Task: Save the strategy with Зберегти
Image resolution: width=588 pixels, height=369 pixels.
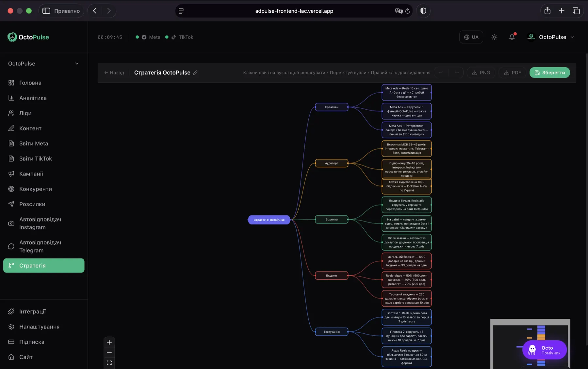Action: (549, 73)
